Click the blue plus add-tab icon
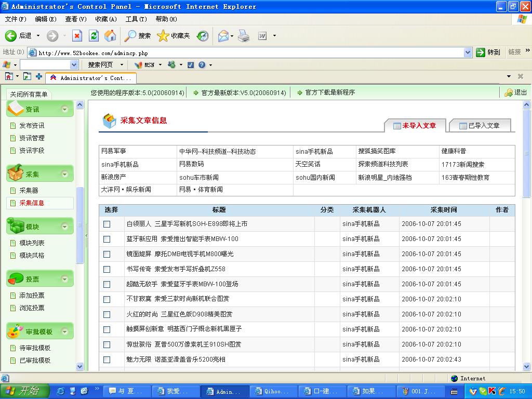The width and height of the screenshot is (532, 399). [x=39, y=76]
